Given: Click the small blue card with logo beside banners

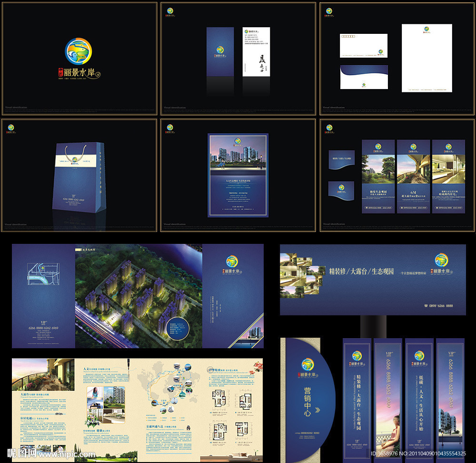Looking at the screenshot, I should coord(341,191).
